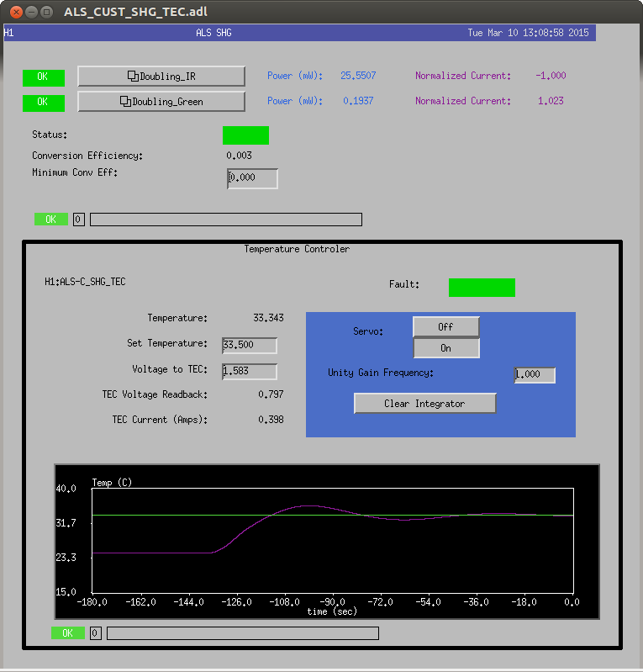Click the H1:ALS-C_SHG_TEC channel label
This screenshot has width=643, height=672.
[x=85, y=282]
